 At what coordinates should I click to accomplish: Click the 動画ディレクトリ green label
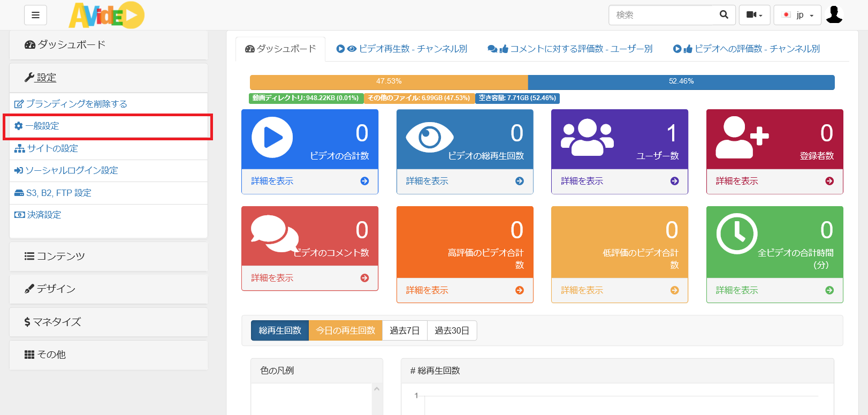pos(306,98)
